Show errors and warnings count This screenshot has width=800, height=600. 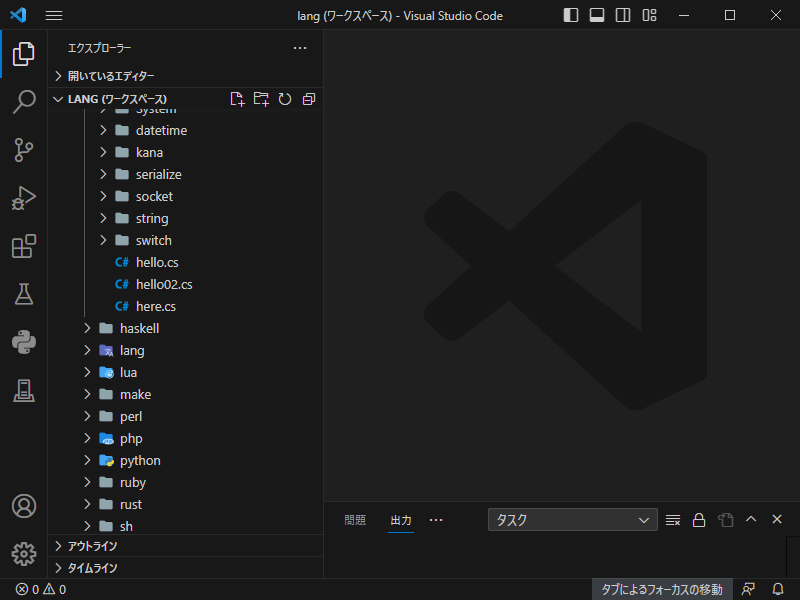pyautogui.click(x=41, y=590)
